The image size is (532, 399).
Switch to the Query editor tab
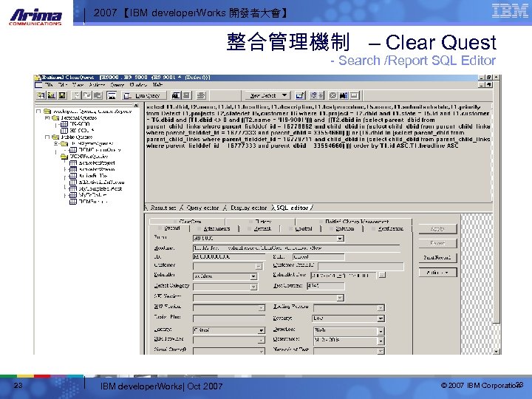point(202,208)
